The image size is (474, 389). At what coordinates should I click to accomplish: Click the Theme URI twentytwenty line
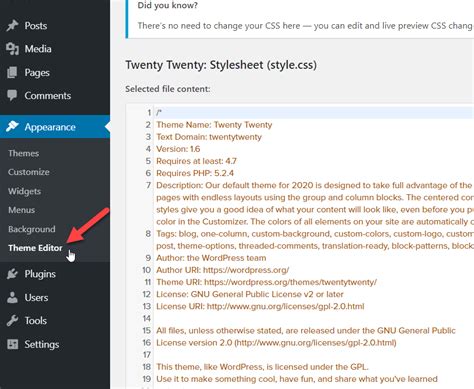(266, 282)
